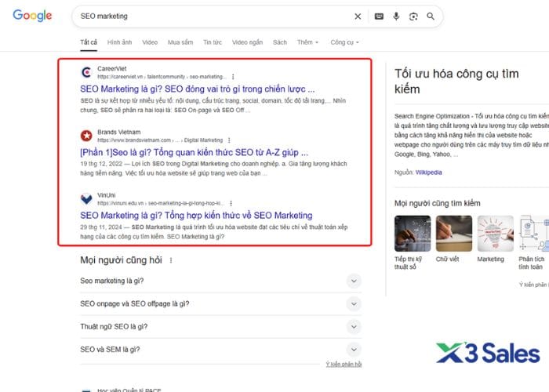Clear the search box with the X icon

(358, 16)
